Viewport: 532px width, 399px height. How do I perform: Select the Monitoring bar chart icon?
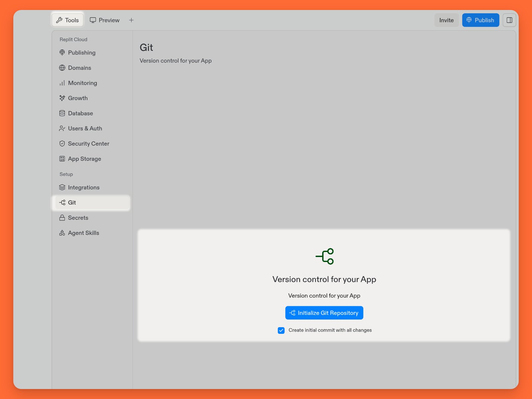(x=62, y=83)
